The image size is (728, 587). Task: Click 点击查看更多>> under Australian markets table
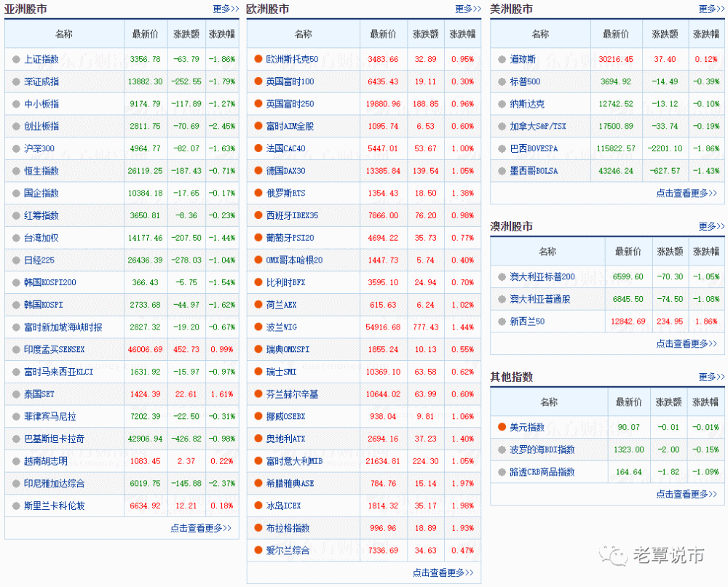click(687, 343)
